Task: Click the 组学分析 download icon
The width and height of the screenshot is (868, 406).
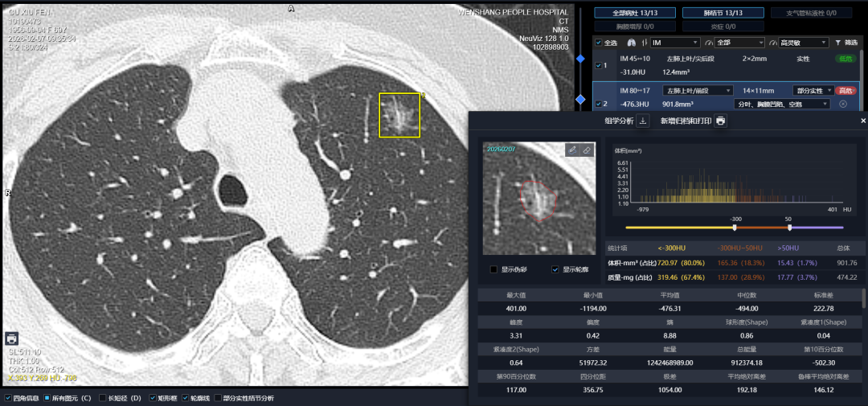Action: coord(642,121)
